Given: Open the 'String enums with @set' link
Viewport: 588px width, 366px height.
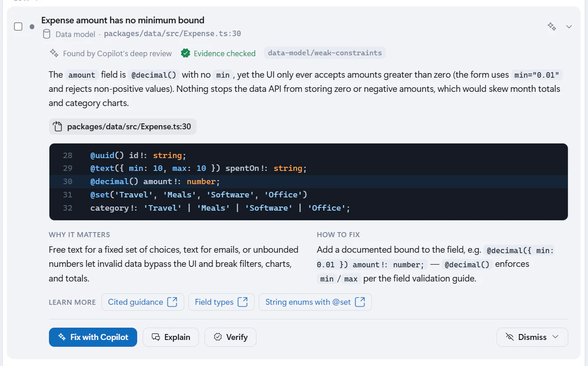Looking at the screenshot, I should [315, 302].
